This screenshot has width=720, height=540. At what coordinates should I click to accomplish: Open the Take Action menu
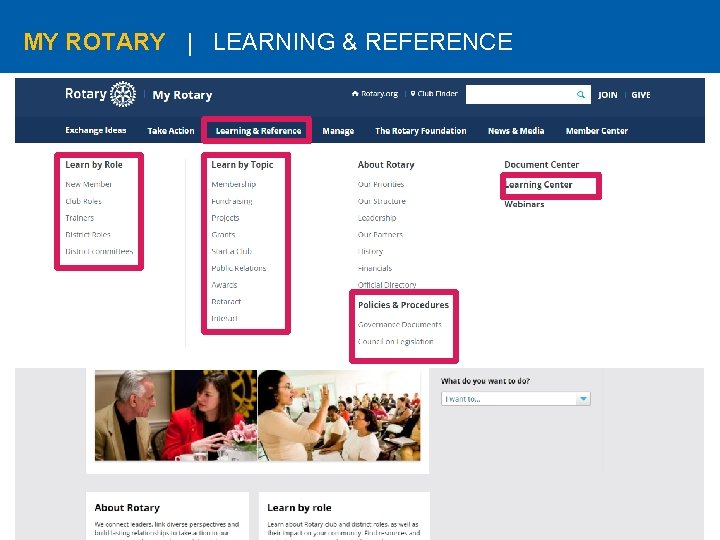click(171, 131)
